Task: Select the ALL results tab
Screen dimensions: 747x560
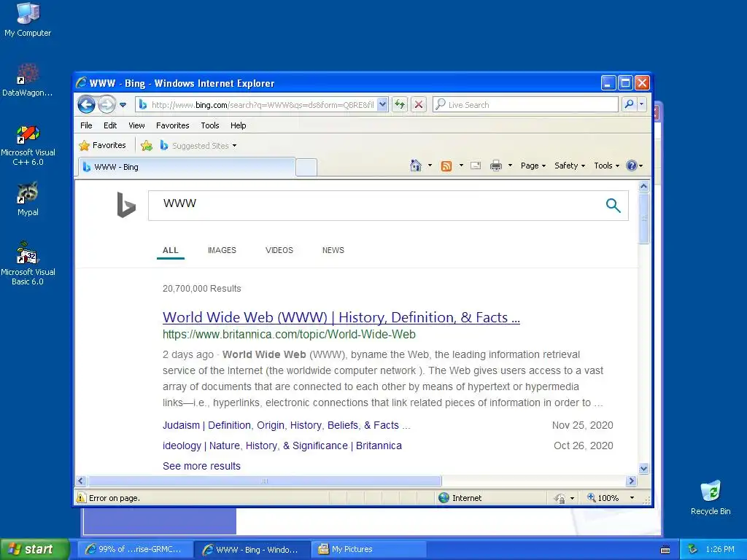Action: click(x=170, y=250)
